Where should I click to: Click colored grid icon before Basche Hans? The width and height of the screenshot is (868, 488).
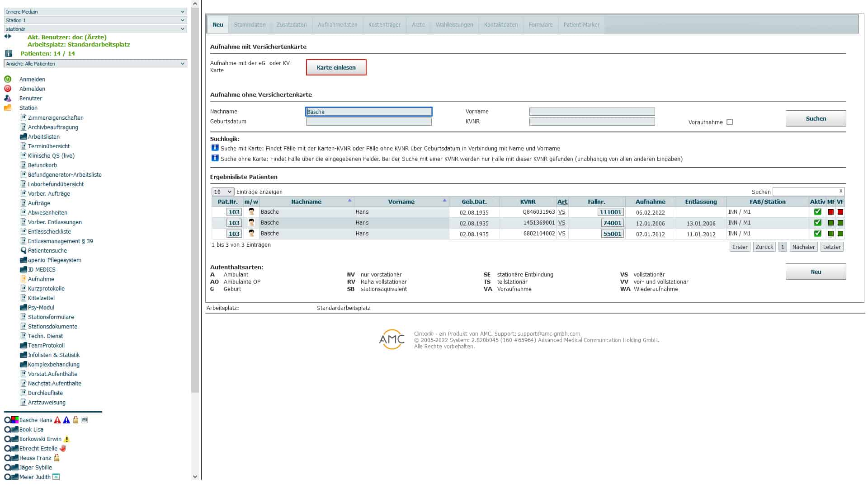(x=15, y=420)
